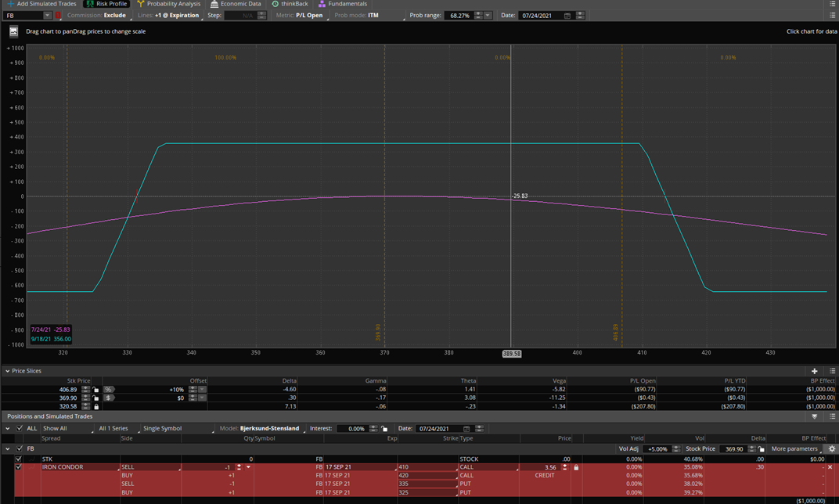Open the positions settings gear icon
Image resolution: width=839 pixels, height=504 pixels.
832,449
